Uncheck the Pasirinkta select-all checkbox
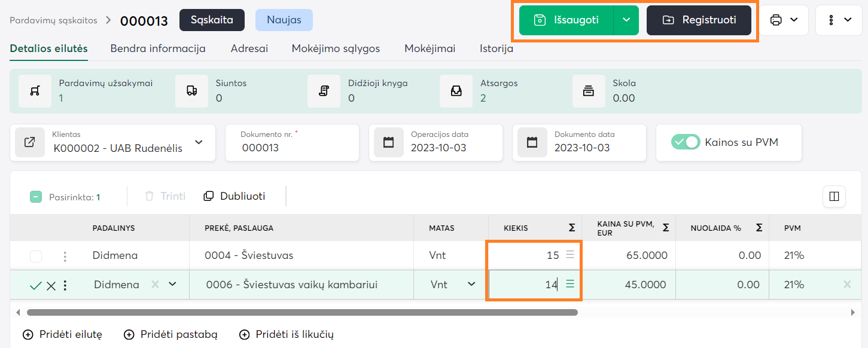Viewport: 868px width, 348px height. click(36, 197)
